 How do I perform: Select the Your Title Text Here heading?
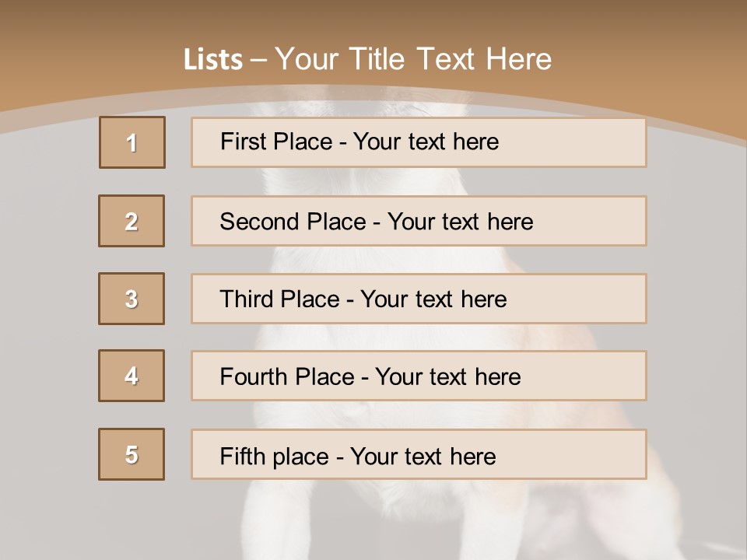click(x=412, y=59)
